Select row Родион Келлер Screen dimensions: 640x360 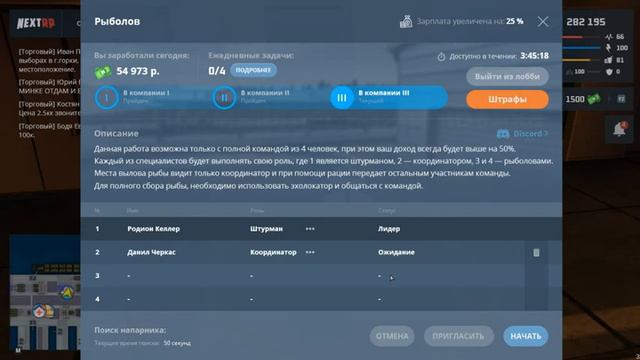click(321, 229)
